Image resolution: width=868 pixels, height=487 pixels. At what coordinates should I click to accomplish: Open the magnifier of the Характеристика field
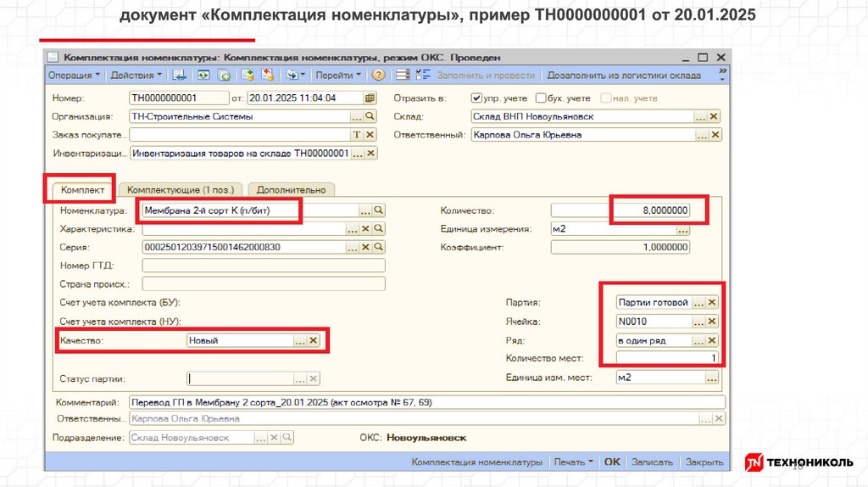pos(378,229)
